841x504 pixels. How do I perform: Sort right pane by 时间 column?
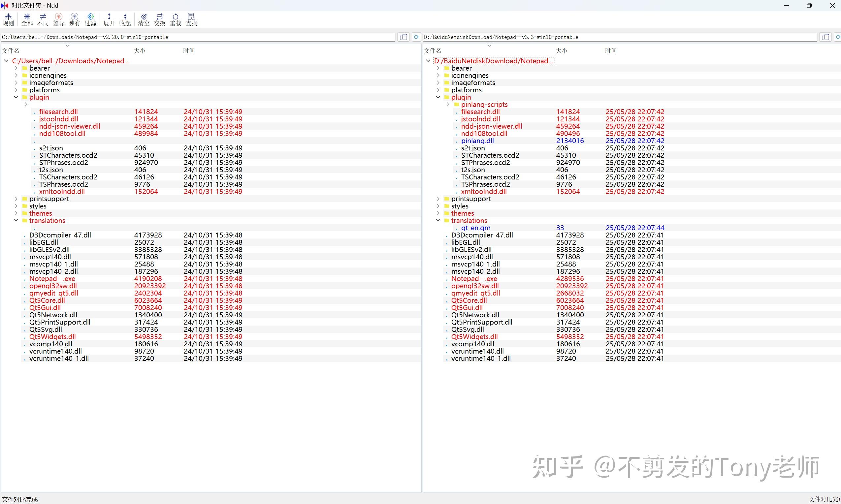click(611, 50)
